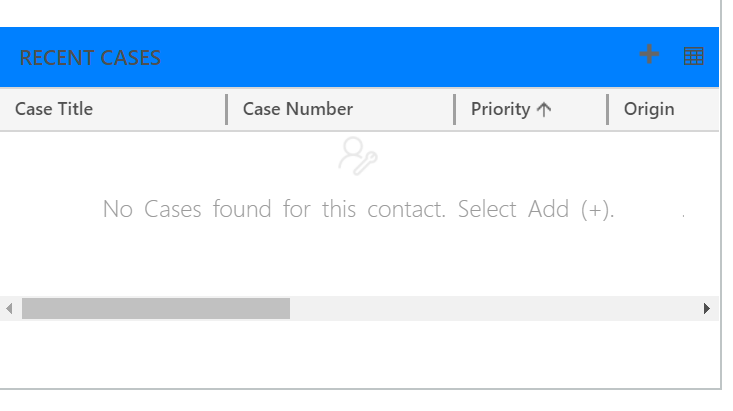
Task: Click divider between Priority and Origin
Action: pos(608,110)
